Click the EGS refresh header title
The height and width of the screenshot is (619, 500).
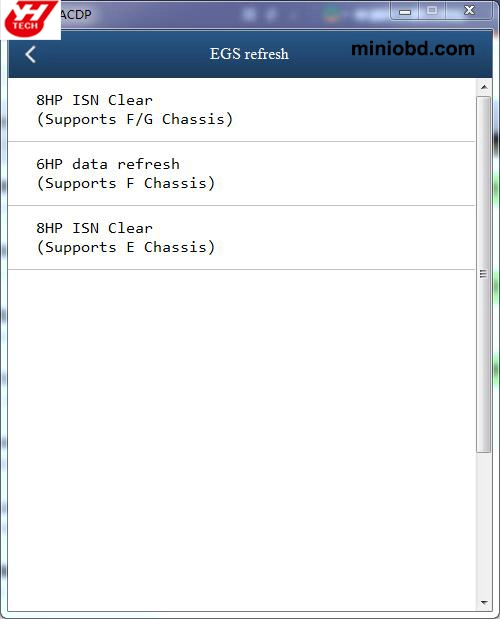pos(249,54)
